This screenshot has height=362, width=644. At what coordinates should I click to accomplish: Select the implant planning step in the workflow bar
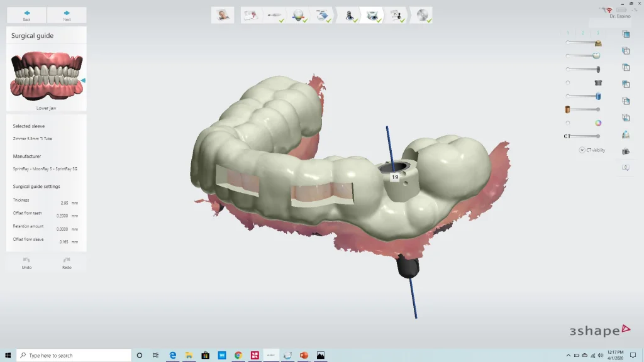pyautogui.click(x=350, y=15)
